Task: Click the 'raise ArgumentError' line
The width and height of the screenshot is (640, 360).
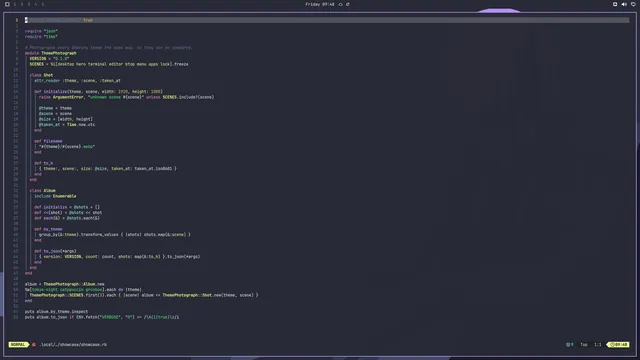Action: pyautogui.click(x=127, y=97)
